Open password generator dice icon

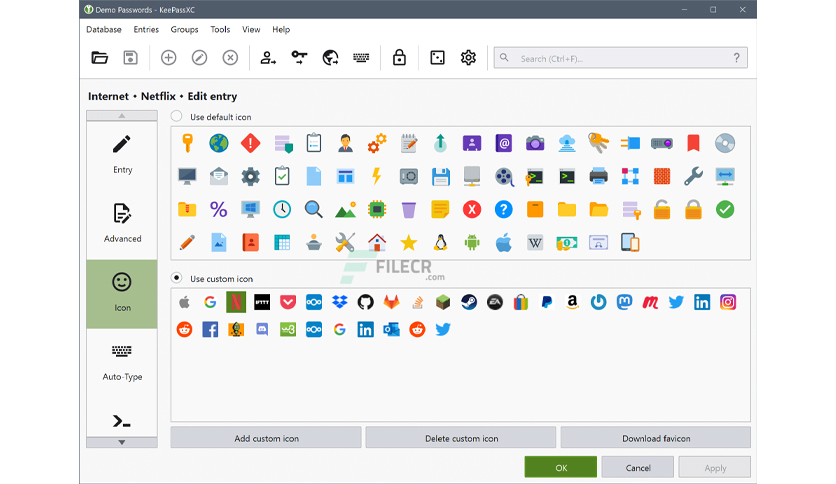[437, 58]
